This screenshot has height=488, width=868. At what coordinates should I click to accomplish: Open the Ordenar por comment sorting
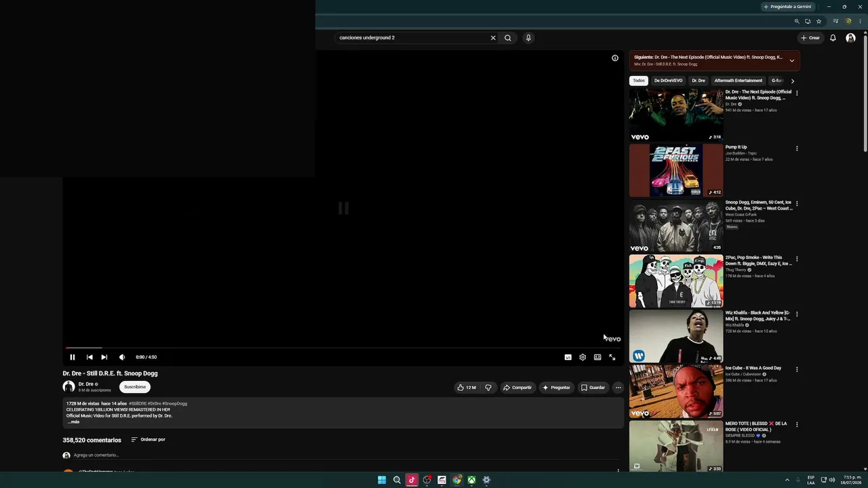point(149,440)
